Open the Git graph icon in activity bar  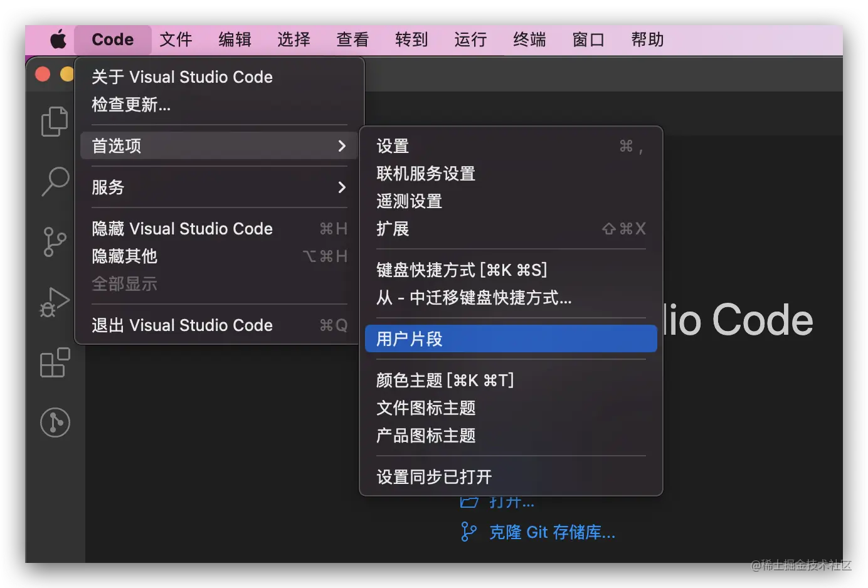[x=55, y=423]
